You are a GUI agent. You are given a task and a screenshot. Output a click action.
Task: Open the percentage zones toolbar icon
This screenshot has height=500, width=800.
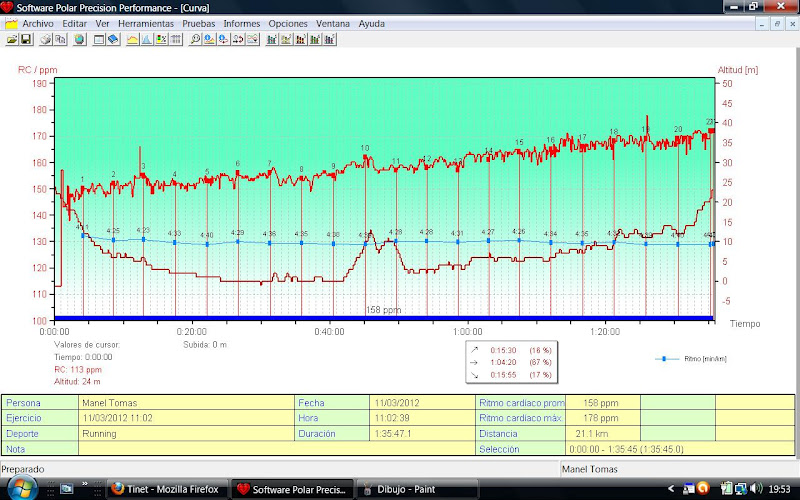coord(161,39)
